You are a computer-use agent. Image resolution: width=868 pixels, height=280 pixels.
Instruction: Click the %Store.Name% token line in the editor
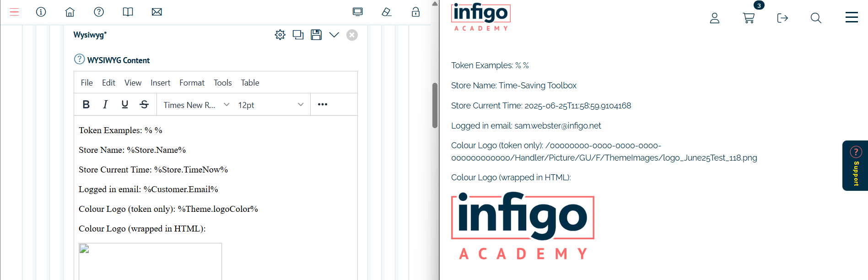(132, 150)
